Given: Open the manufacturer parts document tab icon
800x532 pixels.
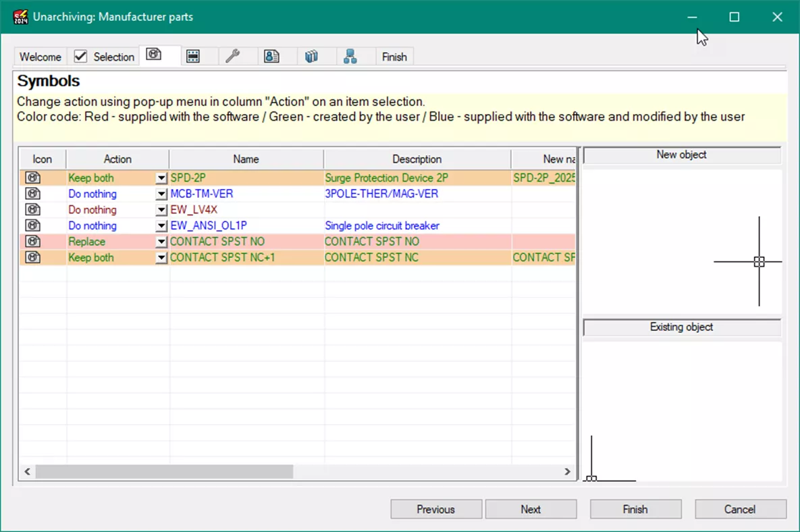Looking at the screenshot, I should 272,56.
